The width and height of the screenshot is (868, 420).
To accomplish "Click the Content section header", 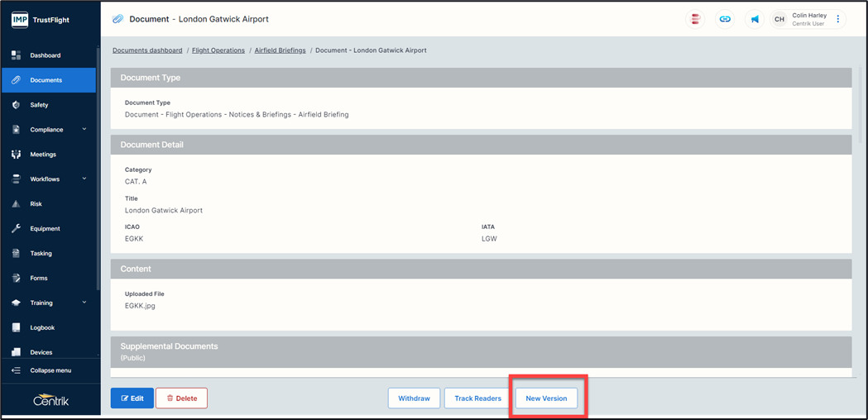I will point(481,269).
